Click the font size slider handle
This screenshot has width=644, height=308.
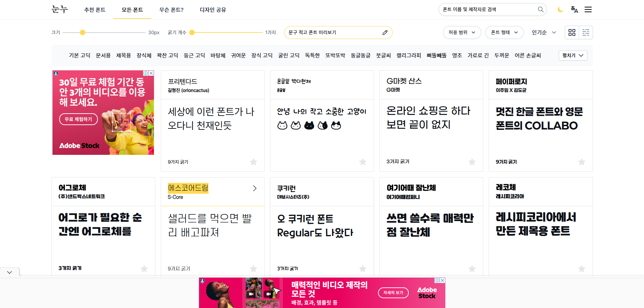click(x=83, y=32)
